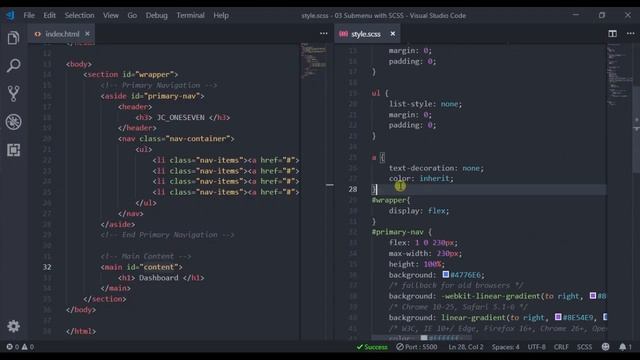The height and width of the screenshot is (360, 640).
Task: Click the #primary-nav selector
Action: pyautogui.click(x=398, y=232)
